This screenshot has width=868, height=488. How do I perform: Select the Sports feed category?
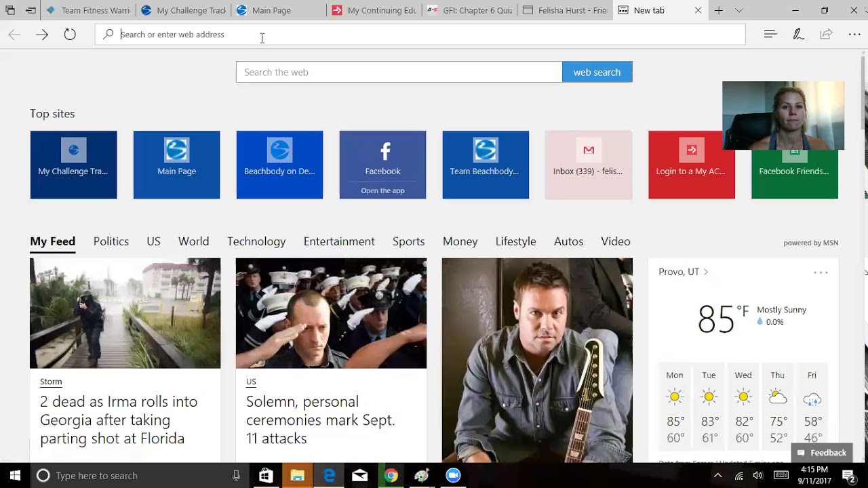(x=408, y=241)
